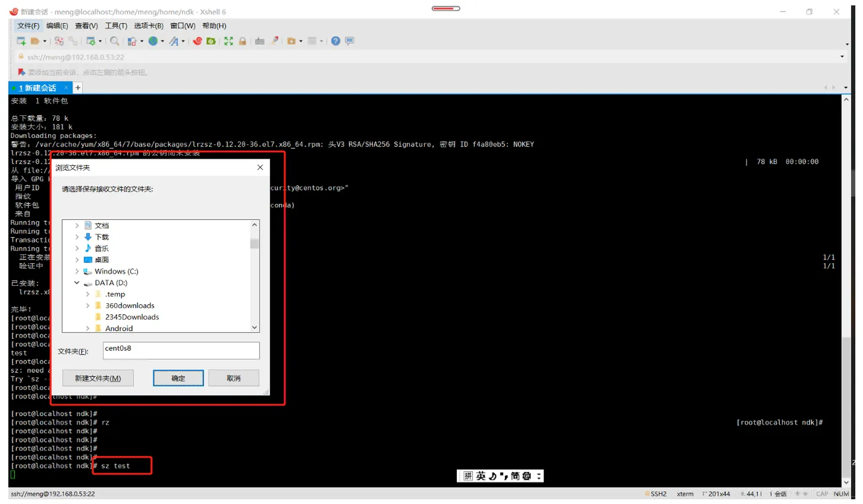863x504 pixels.
Task: Open the dropdown arrow beside Properties icon
Action: click(x=100, y=41)
